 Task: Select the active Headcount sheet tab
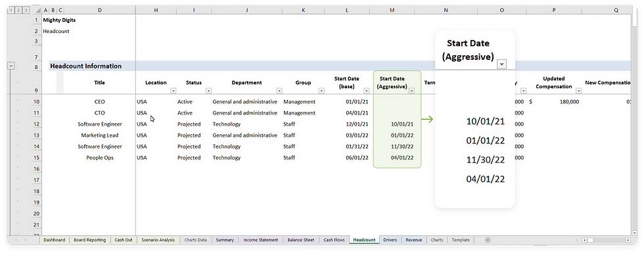(364, 240)
